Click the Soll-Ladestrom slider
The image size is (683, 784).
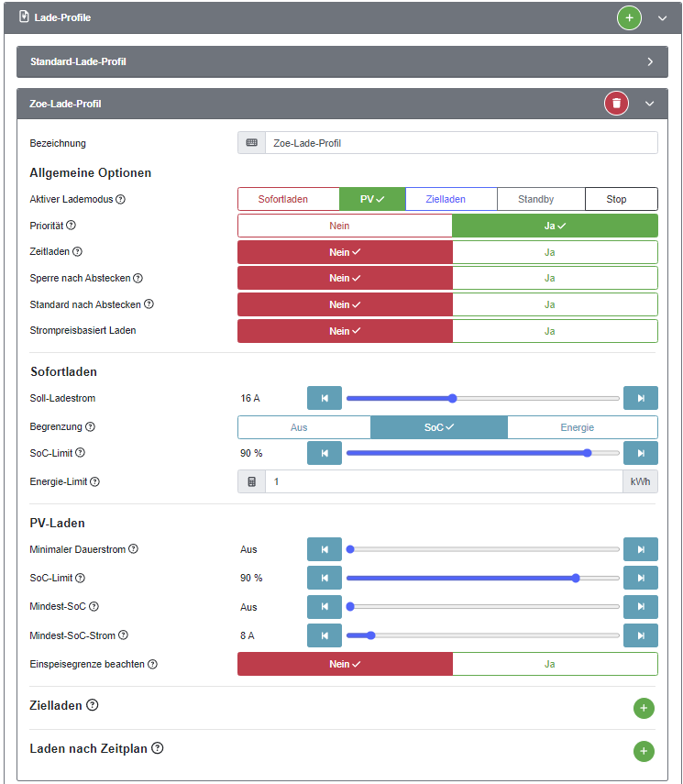[482, 399]
